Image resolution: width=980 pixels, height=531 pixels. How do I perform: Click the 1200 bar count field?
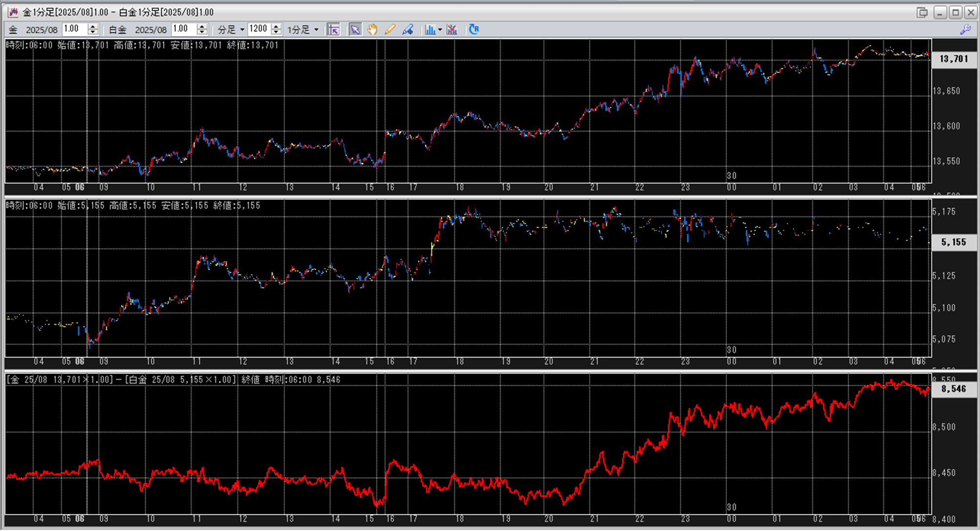point(258,29)
